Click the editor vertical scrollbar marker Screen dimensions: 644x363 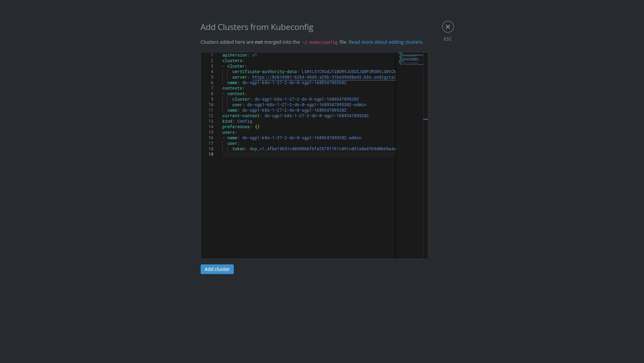(425, 119)
